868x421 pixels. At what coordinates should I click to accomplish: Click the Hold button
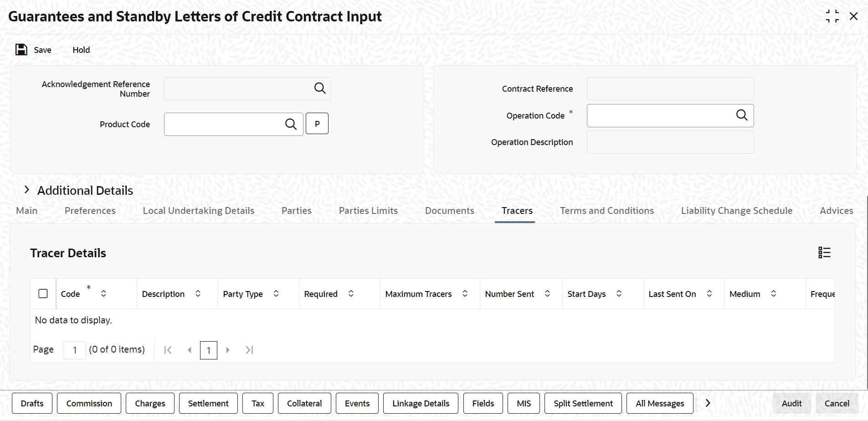pos(81,50)
